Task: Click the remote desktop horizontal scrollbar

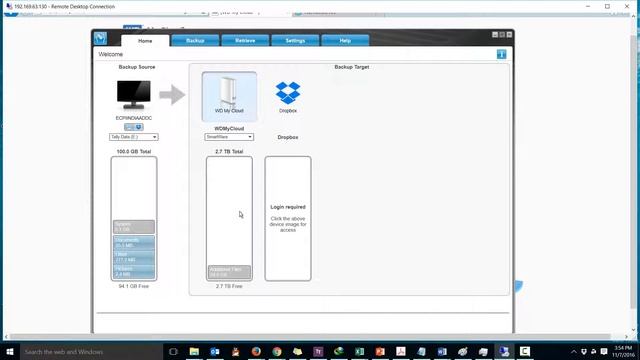Action: tap(310, 337)
